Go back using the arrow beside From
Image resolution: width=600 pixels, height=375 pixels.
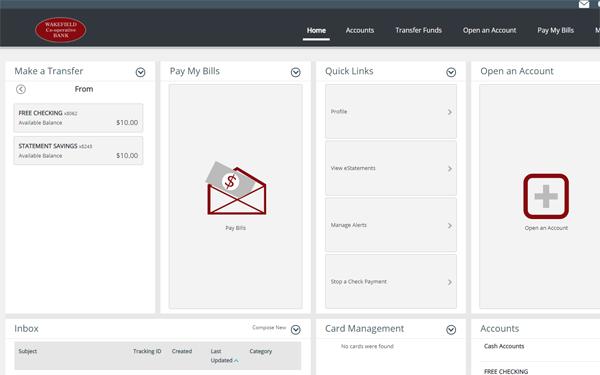coord(21,89)
